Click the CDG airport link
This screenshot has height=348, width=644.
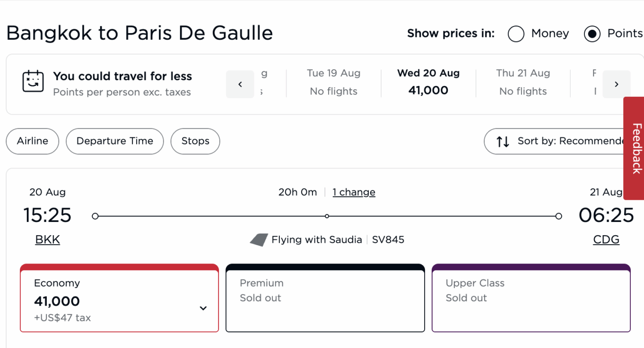click(606, 240)
